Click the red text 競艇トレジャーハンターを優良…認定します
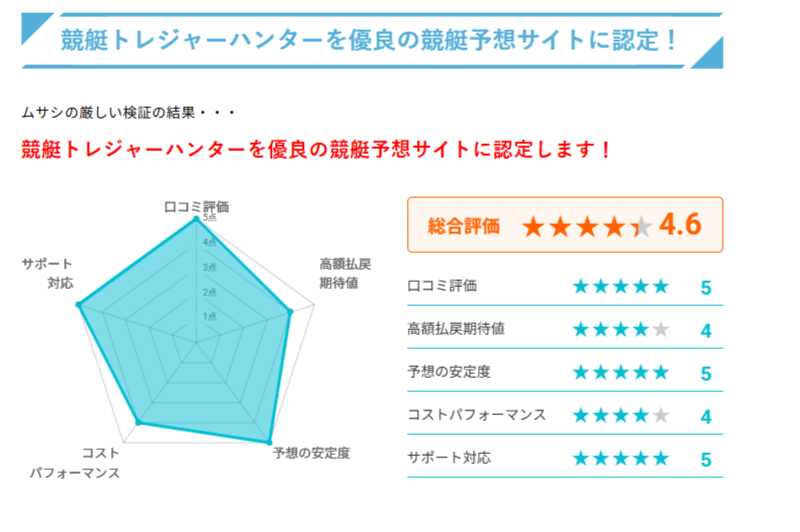This screenshot has height=532, width=800. pos(316,149)
